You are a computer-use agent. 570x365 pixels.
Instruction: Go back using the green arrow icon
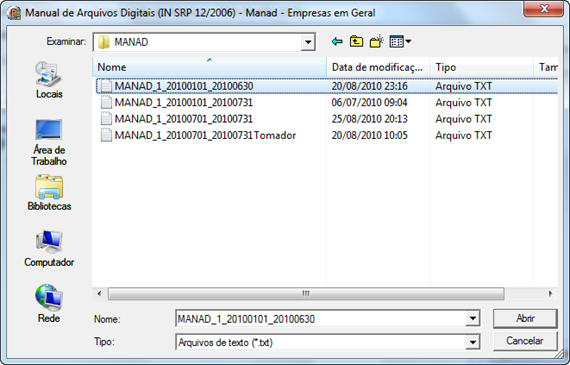pos(337,42)
